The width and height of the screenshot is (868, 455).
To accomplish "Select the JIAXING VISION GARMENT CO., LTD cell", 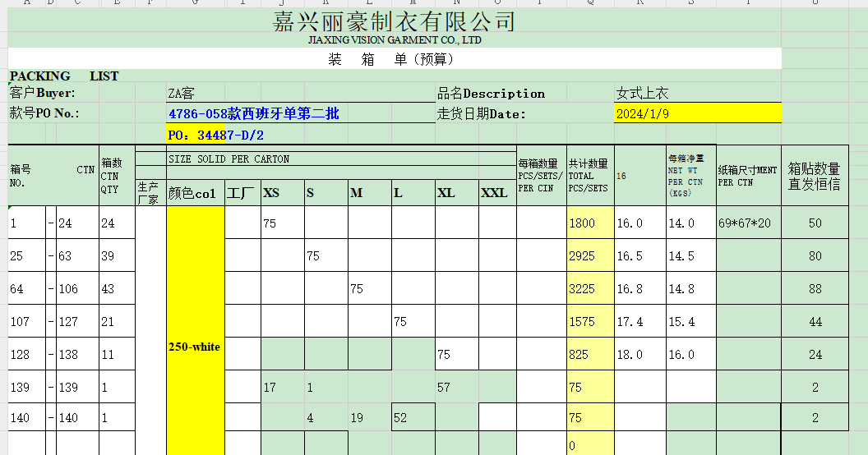I will click(x=394, y=39).
